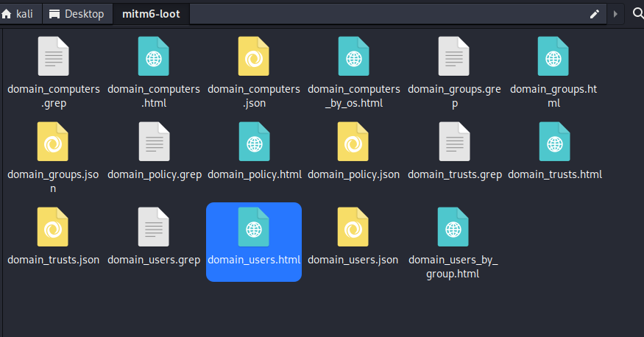Select the domain_policy.json file icon
Screen dimensions: 644x337
pyautogui.click(x=353, y=141)
